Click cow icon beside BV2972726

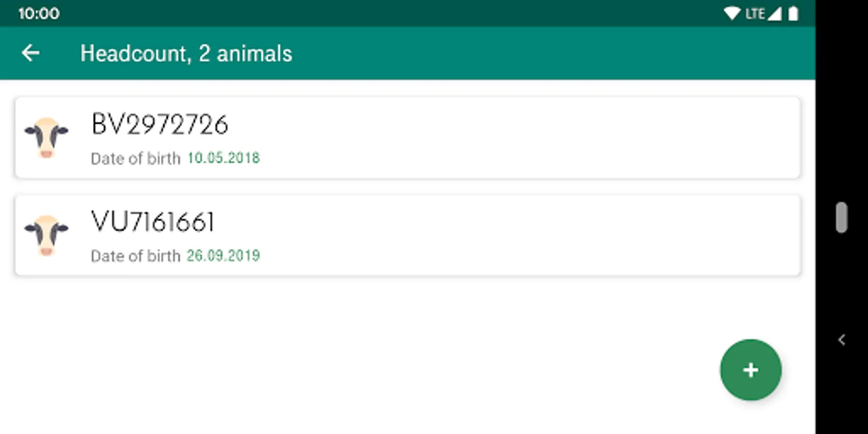point(46,137)
